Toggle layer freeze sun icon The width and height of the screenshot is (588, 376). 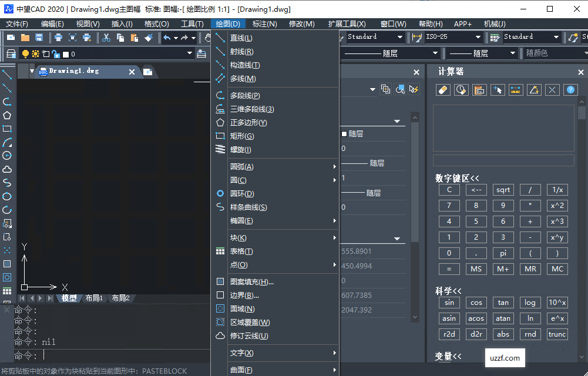35,54
